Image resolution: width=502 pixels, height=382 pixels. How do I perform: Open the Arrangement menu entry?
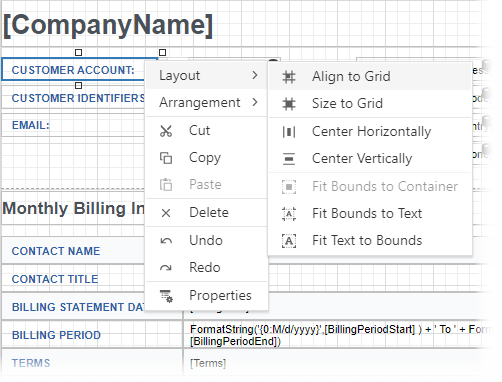(x=206, y=102)
